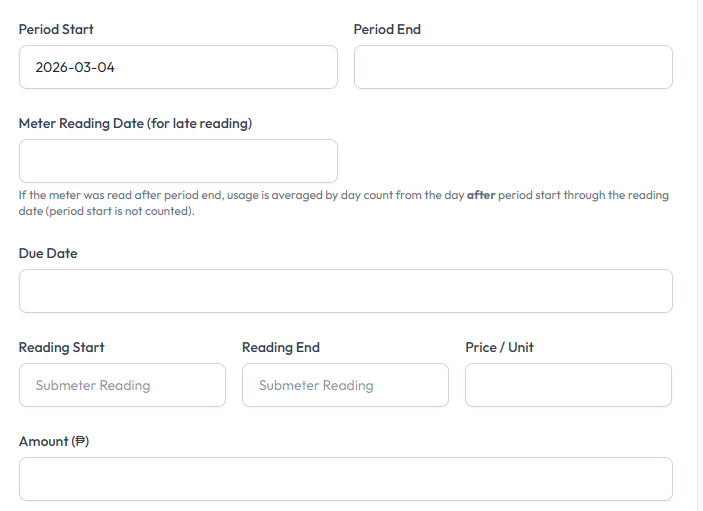Click into the Due Date field
Screen dimensions: 703x511
click(x=345, y=291)
